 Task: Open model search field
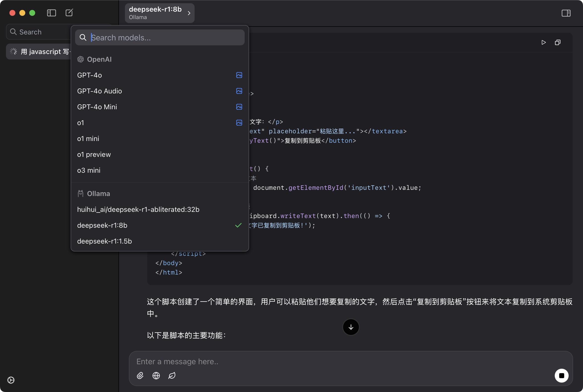[160, 37]
